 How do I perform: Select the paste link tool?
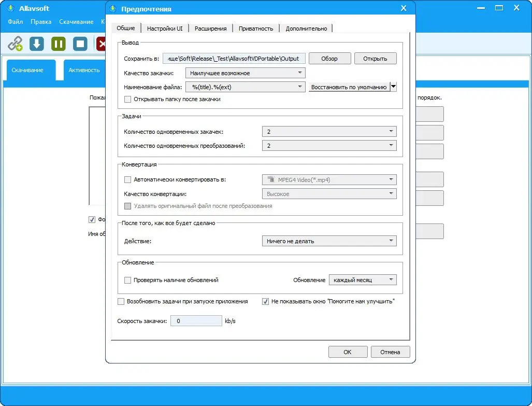point(15,44)
